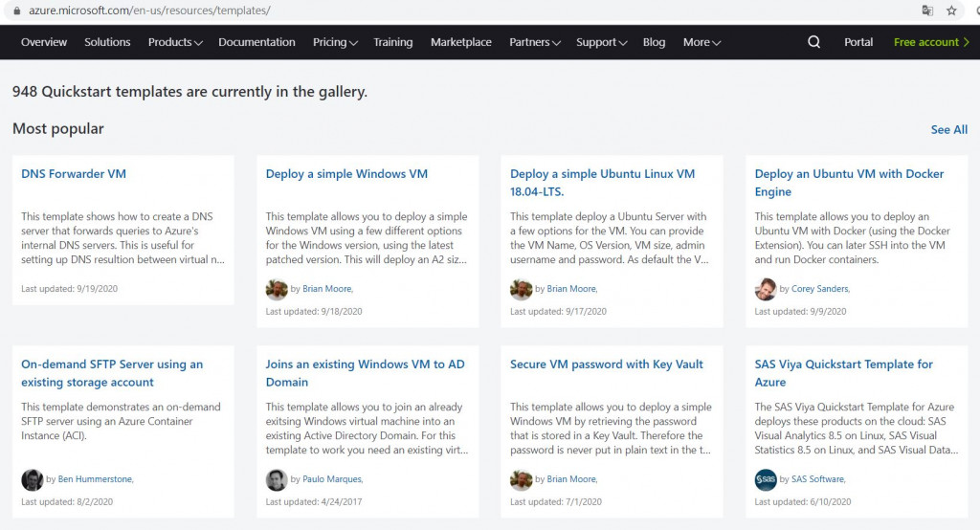
Task: Open Deploy an Ubuntu VM with Docker Engine
Action: coord(849,183)
